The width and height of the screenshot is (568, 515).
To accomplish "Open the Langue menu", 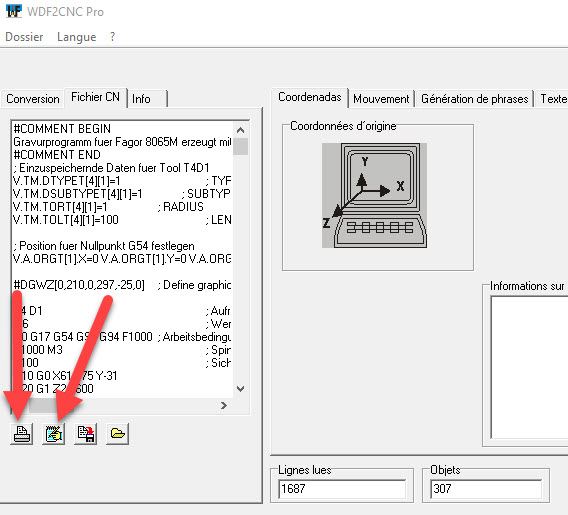I will (x=77, y=37).
